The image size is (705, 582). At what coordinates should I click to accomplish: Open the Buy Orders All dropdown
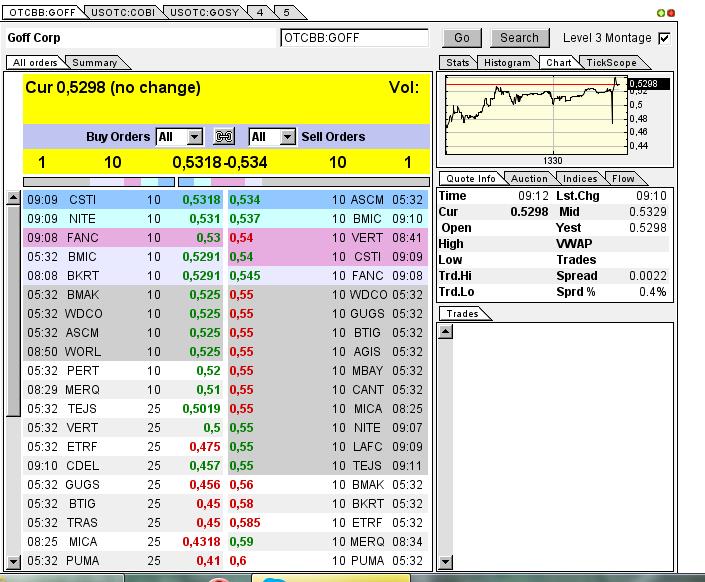pyautogui.click(x=179, y=137)
